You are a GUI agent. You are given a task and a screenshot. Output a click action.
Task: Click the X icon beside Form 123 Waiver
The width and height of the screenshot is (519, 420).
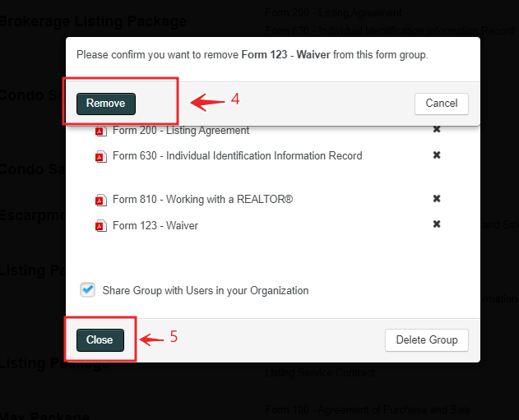[437, 224]
